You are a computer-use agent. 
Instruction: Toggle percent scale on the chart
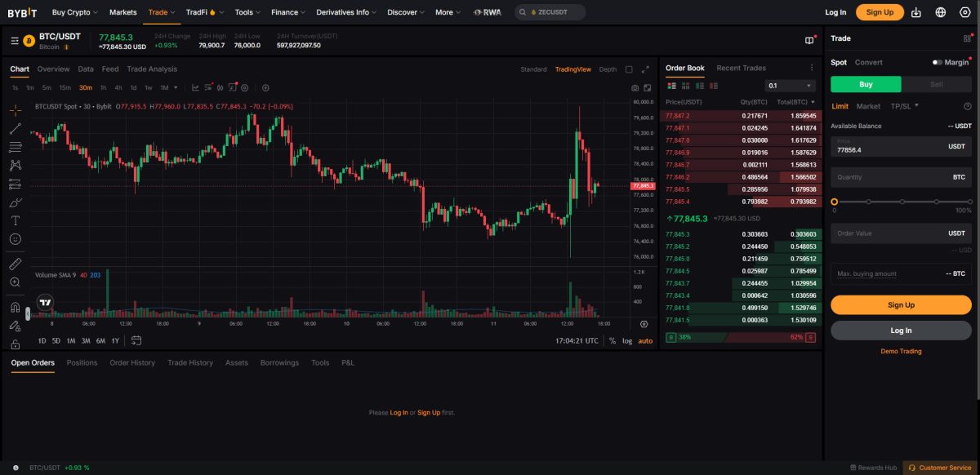tap(612, 340)
